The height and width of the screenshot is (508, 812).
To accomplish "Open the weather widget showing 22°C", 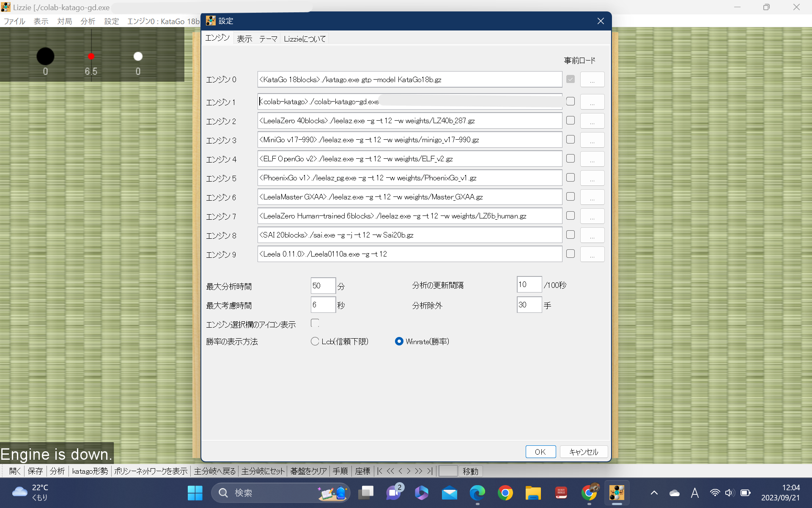I will [30, 493].
